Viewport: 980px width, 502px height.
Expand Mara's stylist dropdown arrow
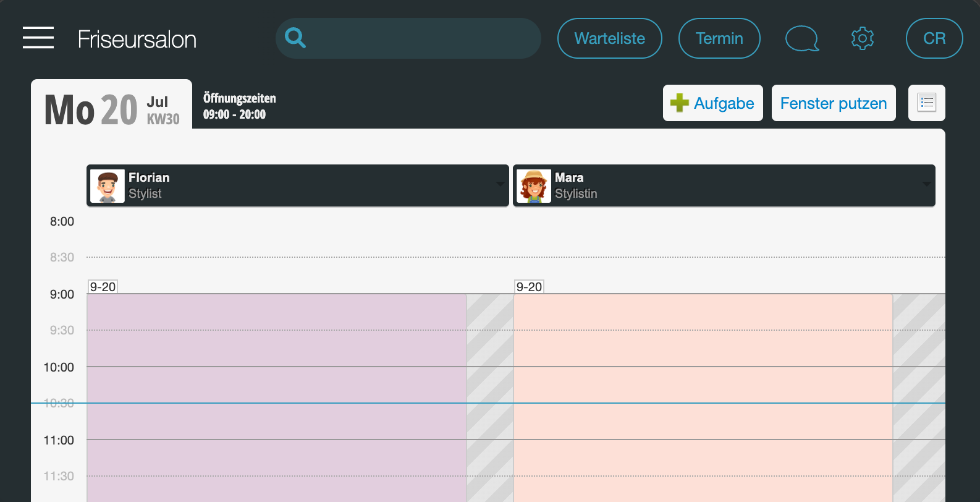926,184
